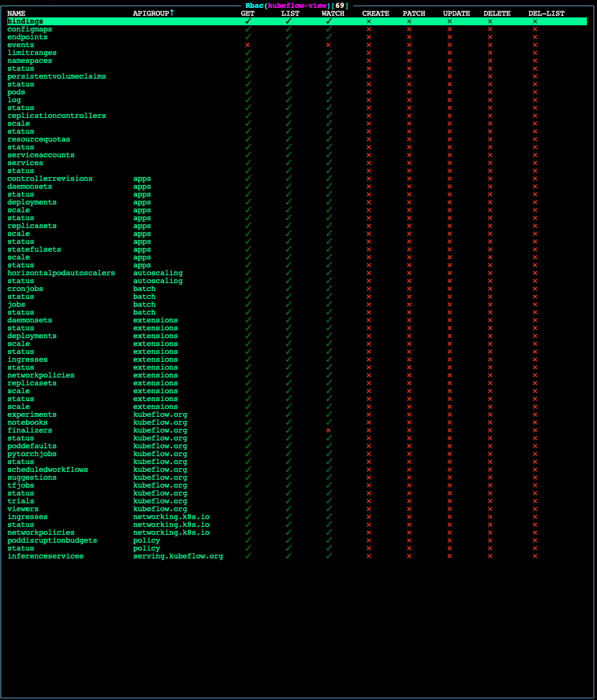Click the CREATE cross in notebooks row

tap(369, 422)
